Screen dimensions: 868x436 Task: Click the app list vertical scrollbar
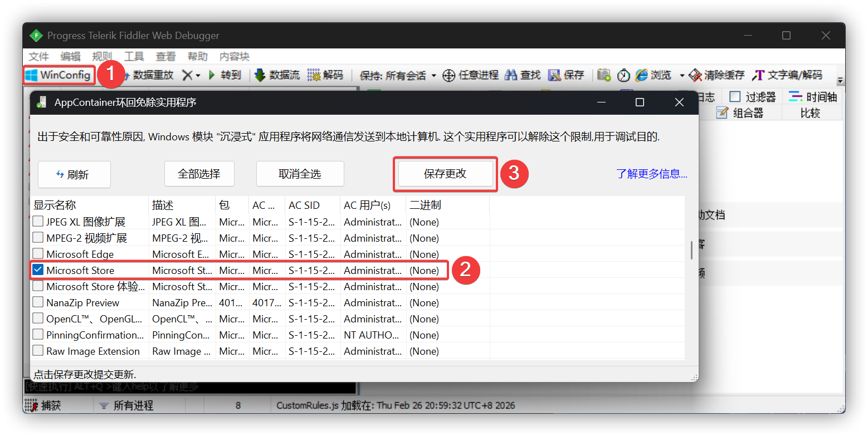pos(691,251)
